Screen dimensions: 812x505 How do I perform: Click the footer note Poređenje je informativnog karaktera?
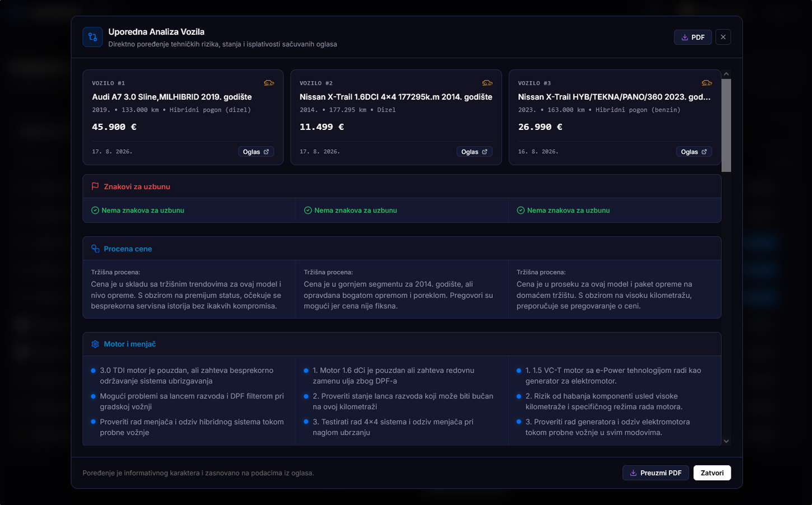(x=198, y=473)
